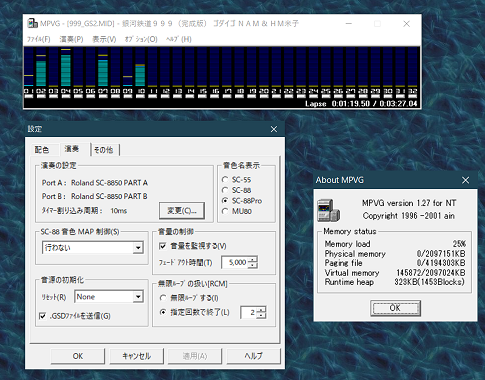Minimize the MPVG main window
This screenshot has height=380, width=485.
coord(349,24)
